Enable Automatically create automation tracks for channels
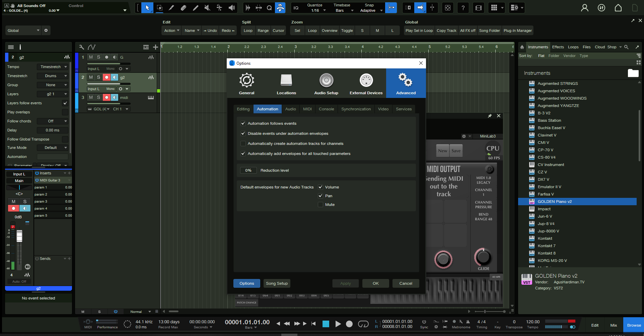Image resolution: width=644 pixels, height=336 pixels. [x=243, y=144]
